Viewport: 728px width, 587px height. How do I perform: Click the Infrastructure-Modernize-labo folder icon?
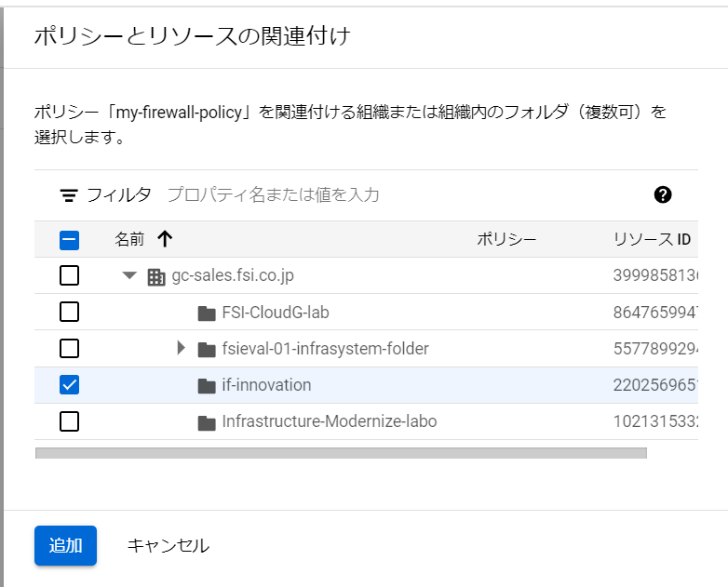click(x=207, y=422)
